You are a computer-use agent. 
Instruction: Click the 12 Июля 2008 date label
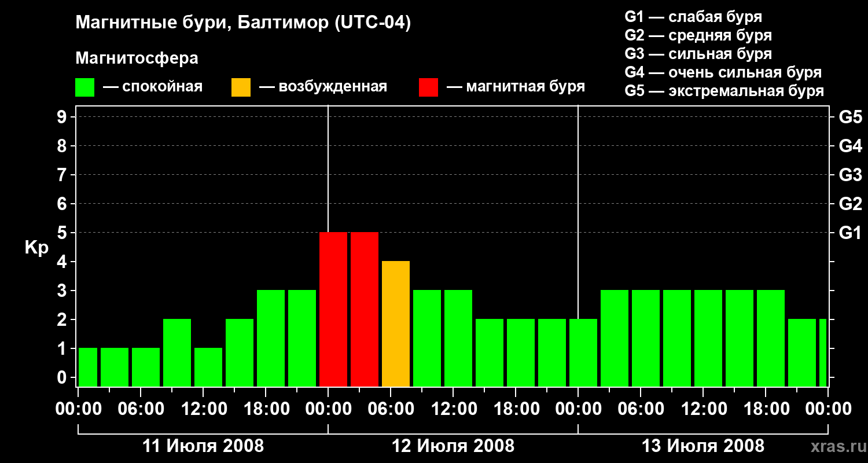pos(453,446)
